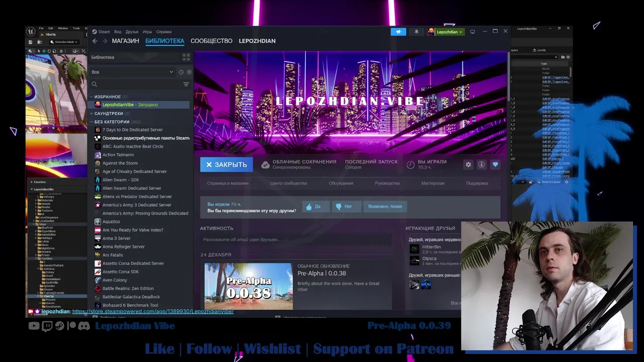Toggle Big Picture mode monitor icon

pyautogui.click(x=472, y=32)
